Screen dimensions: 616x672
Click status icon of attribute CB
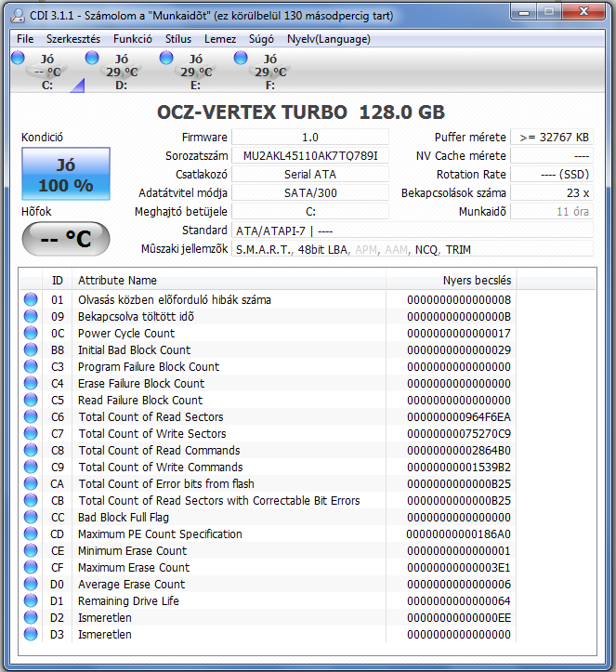pyautogui.click(x=31, y=500)
